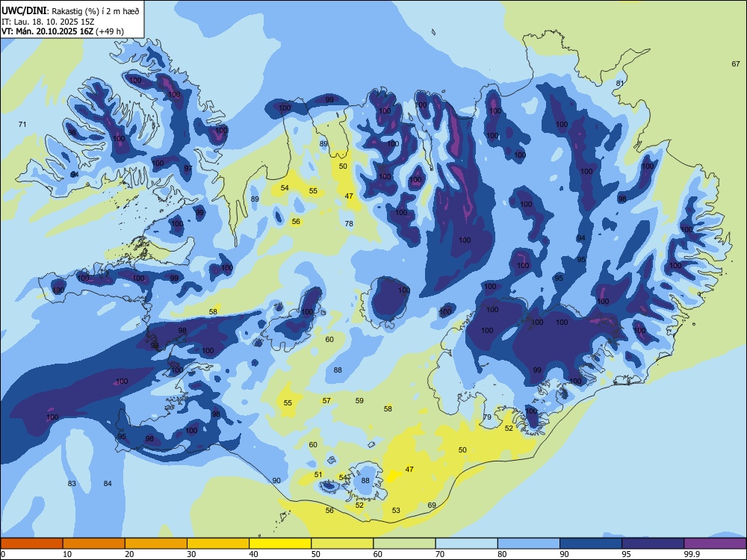The image size is (747, 560).
Task: Click the humidity value 59 in the south
Action: pyautogui.click(x=359, y=400)
